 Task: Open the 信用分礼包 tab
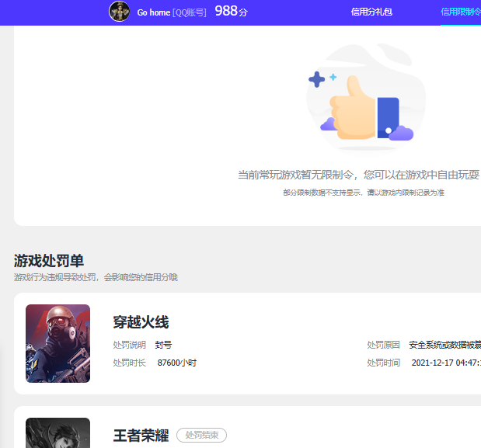pyautogui.click(x=371, y=12)
